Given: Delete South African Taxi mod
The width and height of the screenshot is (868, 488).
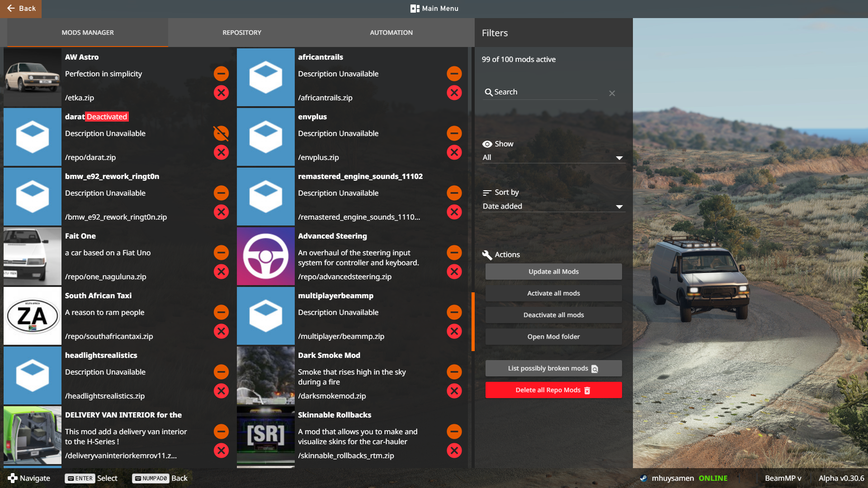Looking at the screenshot, I should [221, 331].
